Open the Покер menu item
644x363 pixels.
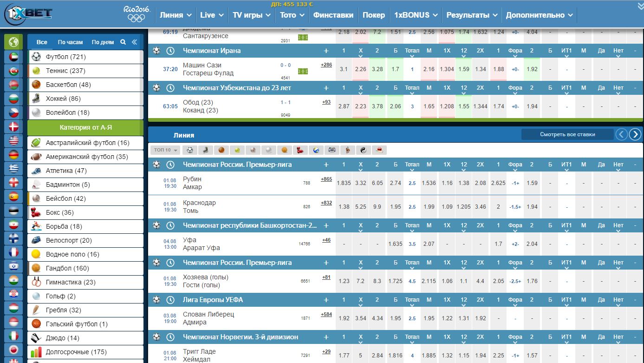click(374, 14)
